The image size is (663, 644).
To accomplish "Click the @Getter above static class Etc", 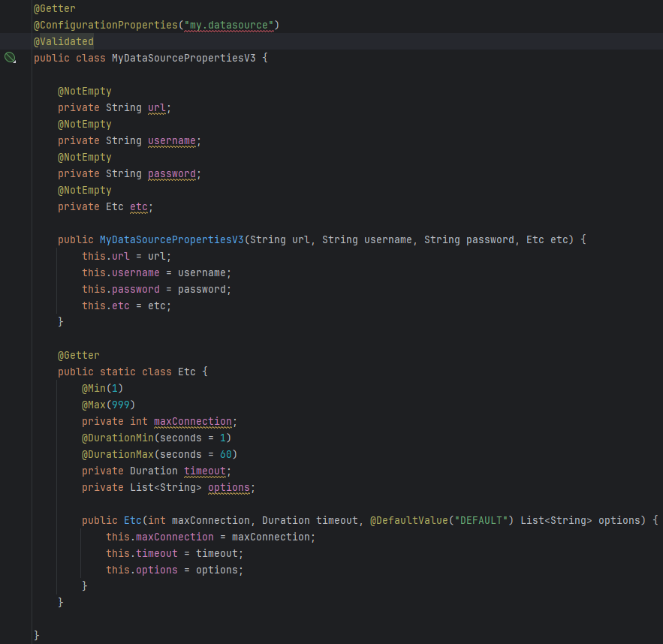I will pos(79,355).
